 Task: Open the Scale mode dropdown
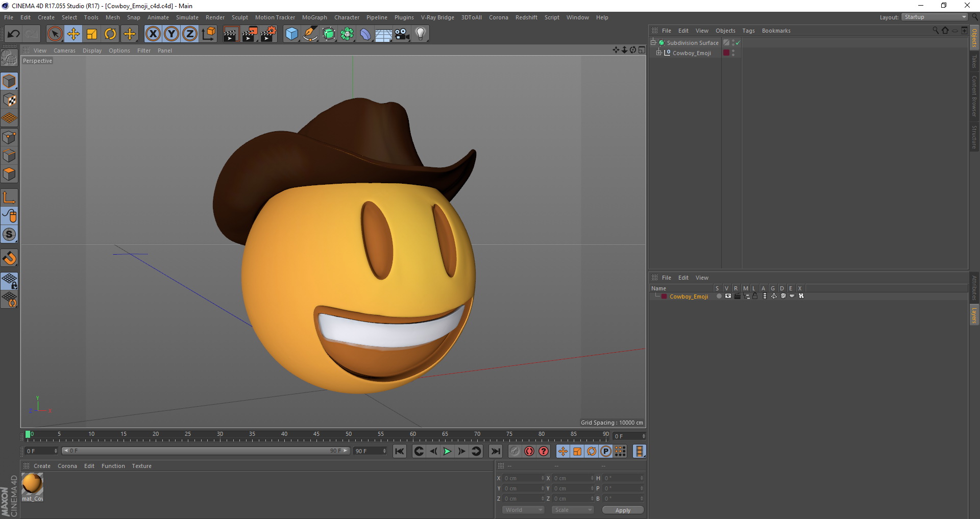coord(573,510)
